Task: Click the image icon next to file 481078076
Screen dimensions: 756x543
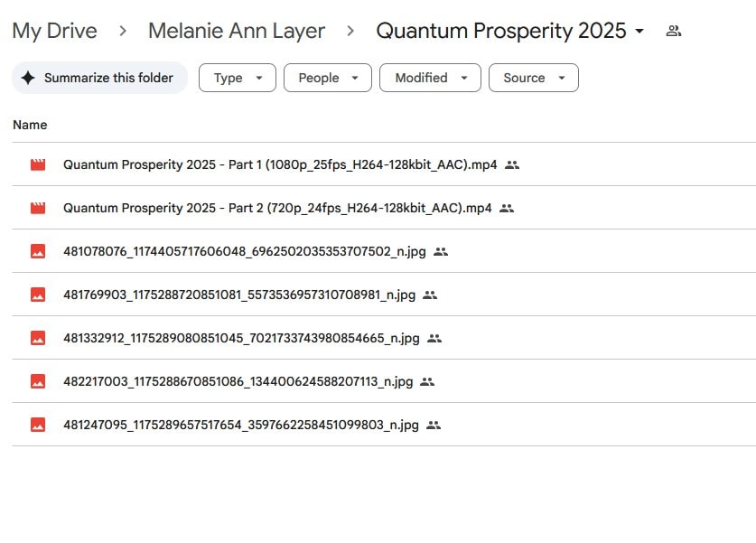Action: point(36,251)
